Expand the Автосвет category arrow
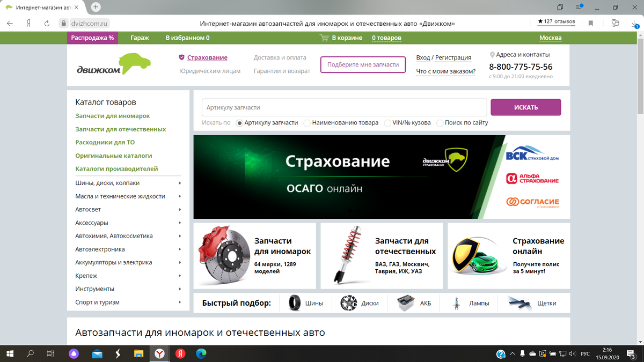The image size is (644, 362). point(180,210)
